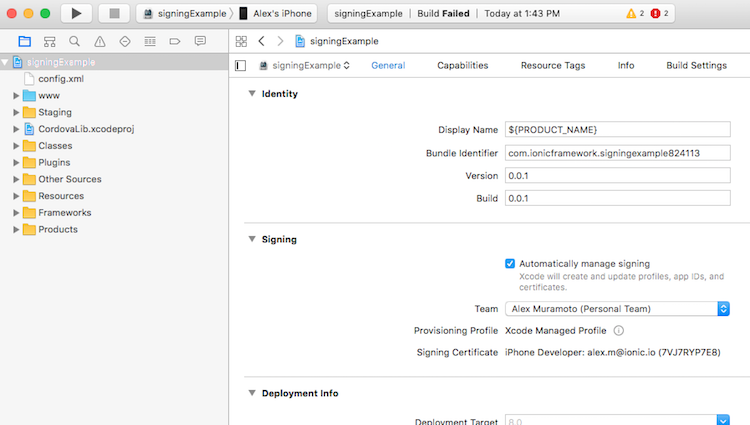Open the Source Control navigator icon
The image size is (750, 425).
(49, 41)
